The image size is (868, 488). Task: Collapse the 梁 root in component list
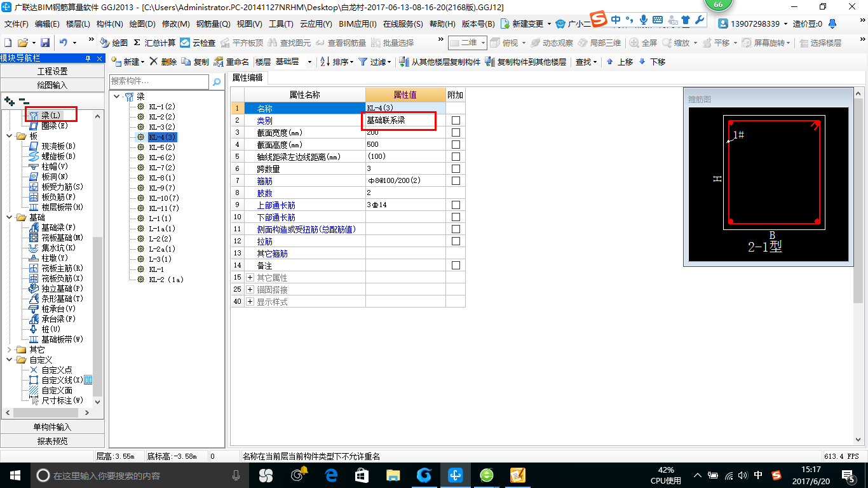[117, 97]
